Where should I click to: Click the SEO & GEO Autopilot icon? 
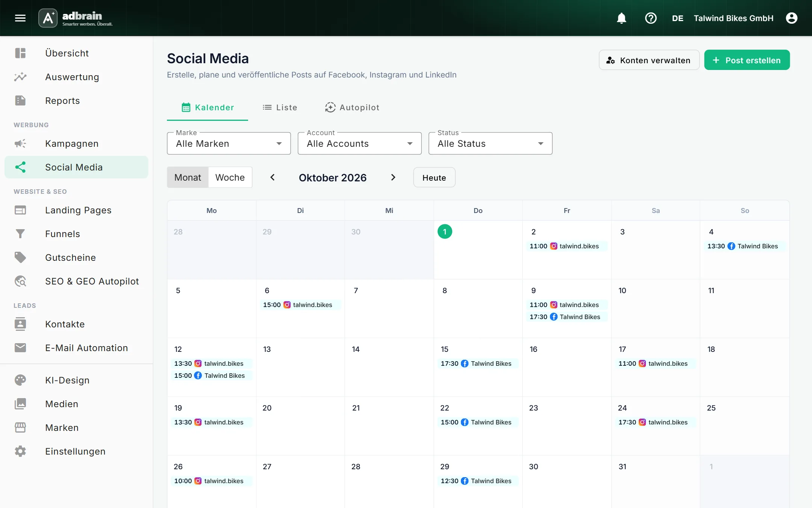click(20, 281)
